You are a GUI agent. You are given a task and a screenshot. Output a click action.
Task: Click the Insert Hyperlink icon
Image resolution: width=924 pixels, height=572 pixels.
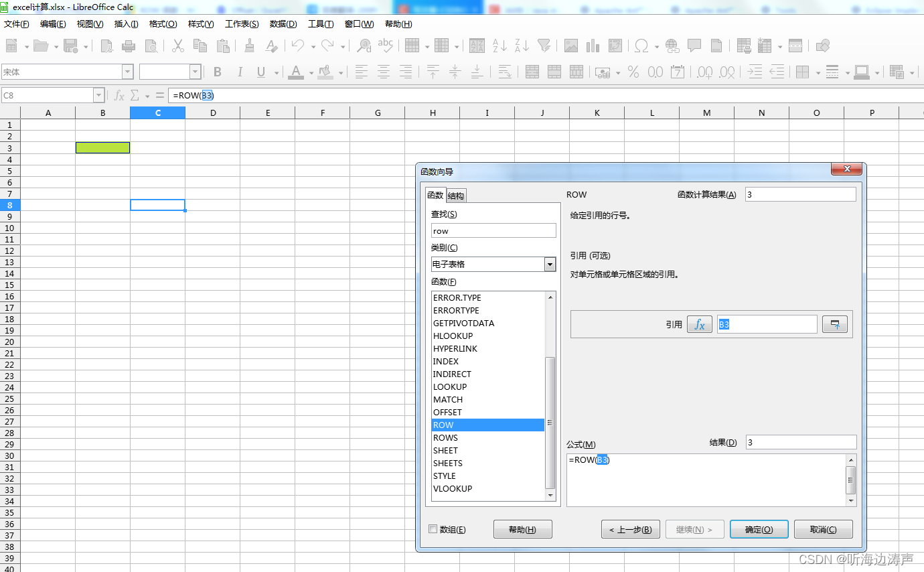(673, 46)
